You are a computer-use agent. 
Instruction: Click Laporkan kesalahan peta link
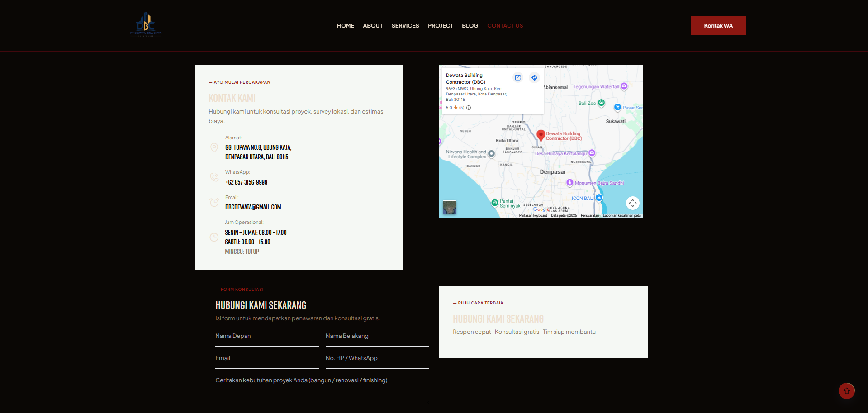click(621, 215)
